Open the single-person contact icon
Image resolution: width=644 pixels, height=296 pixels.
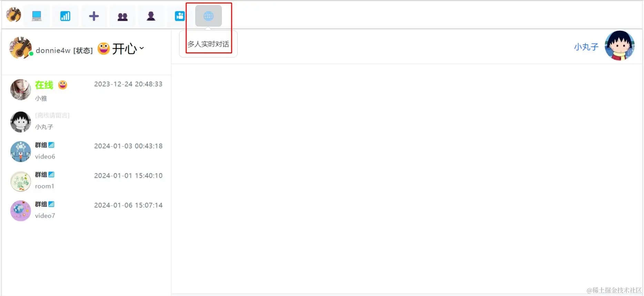click(x=151, y=16)
